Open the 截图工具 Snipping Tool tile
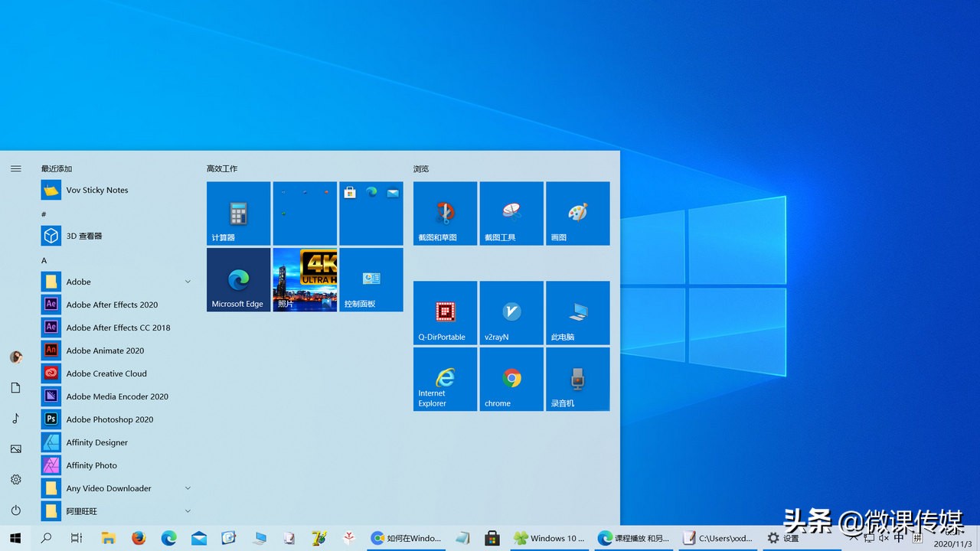The image size is (980, 551). pyautogui.click(x=511, y=213)
